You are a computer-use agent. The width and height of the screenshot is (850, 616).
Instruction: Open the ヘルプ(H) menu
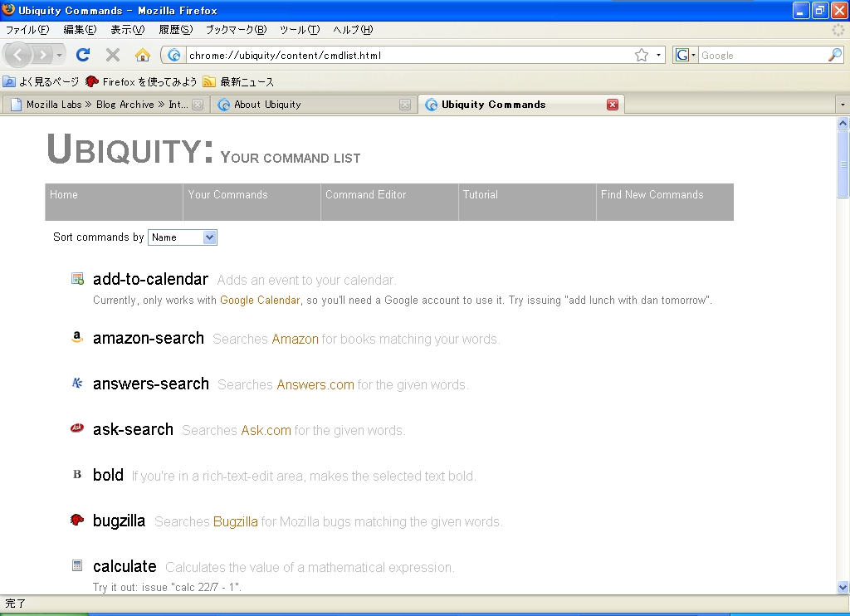point(353,30)
